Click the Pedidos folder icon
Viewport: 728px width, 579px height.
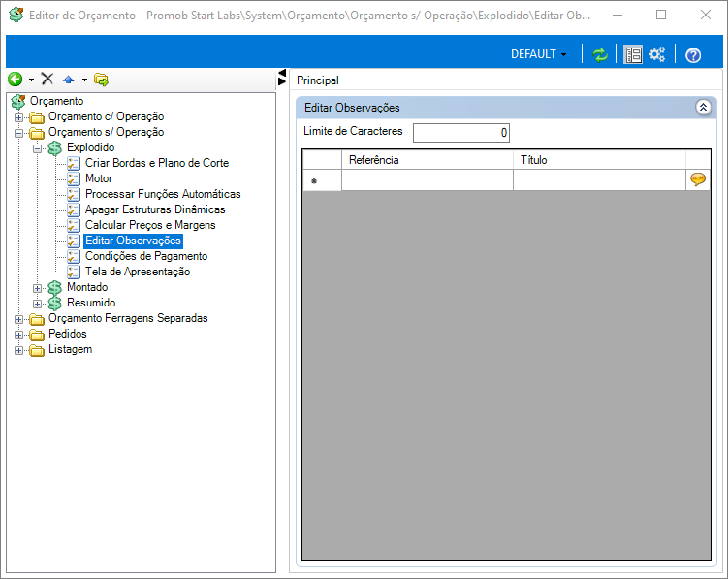(37, 335)
